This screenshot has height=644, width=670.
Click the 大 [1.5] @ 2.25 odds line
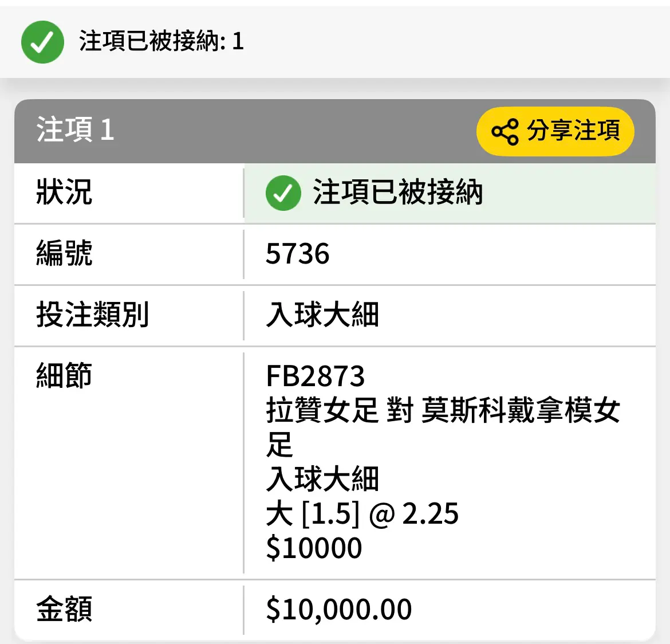[362, 513]
